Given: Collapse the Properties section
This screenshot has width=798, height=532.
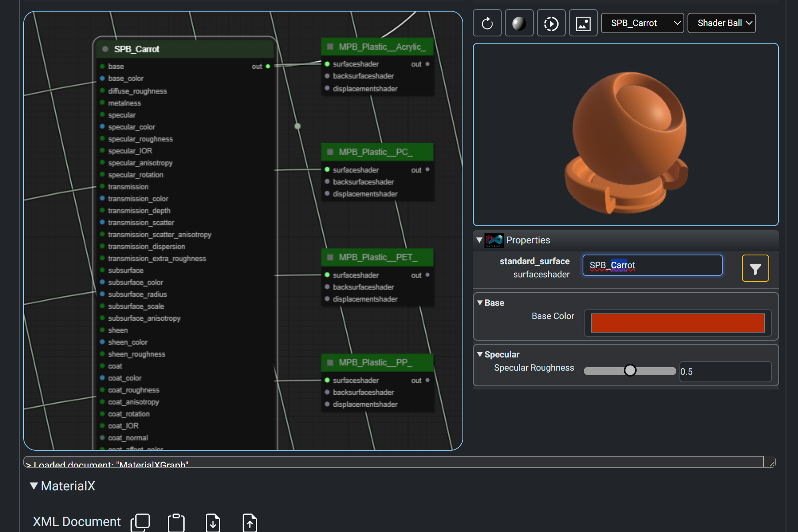Looking at the screenshot, I should (479, 240).
